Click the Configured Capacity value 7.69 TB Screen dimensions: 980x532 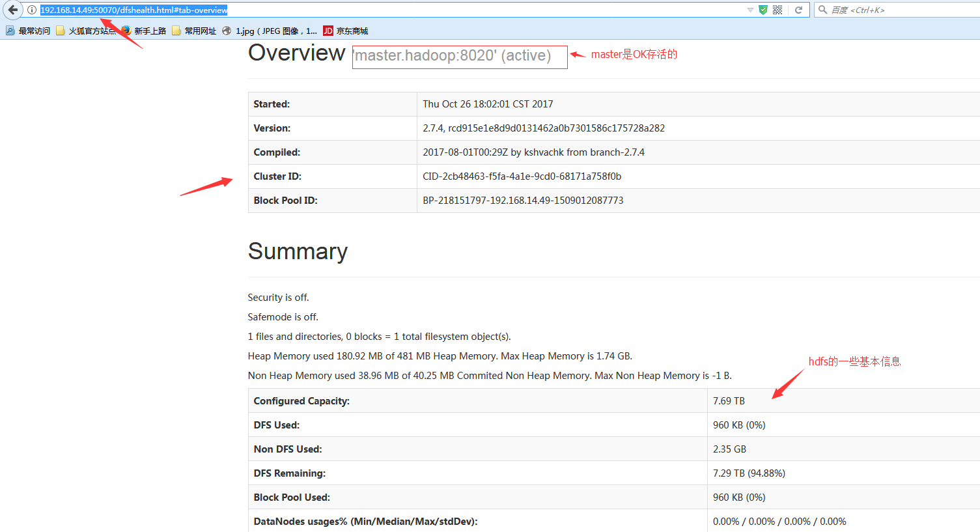pos(729,401)
